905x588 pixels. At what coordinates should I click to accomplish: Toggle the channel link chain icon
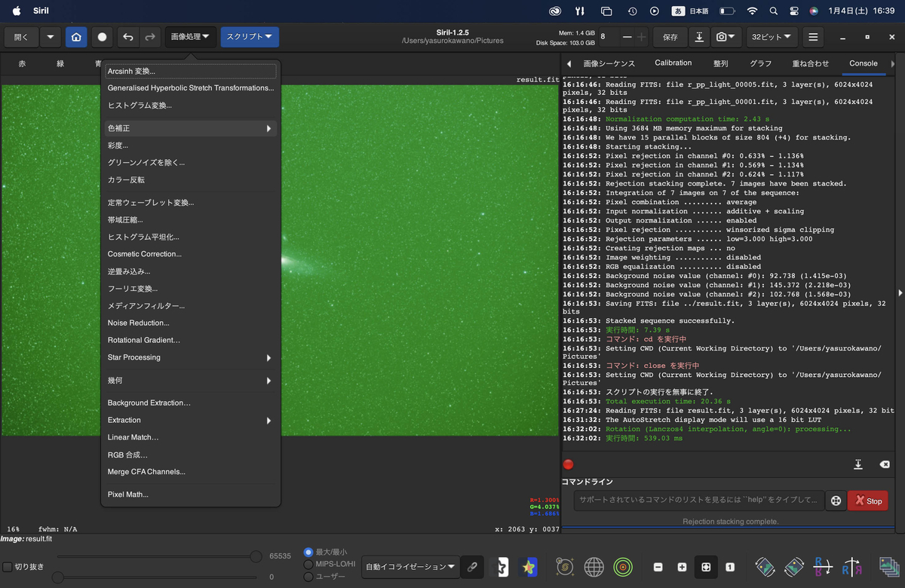[472, 567]
